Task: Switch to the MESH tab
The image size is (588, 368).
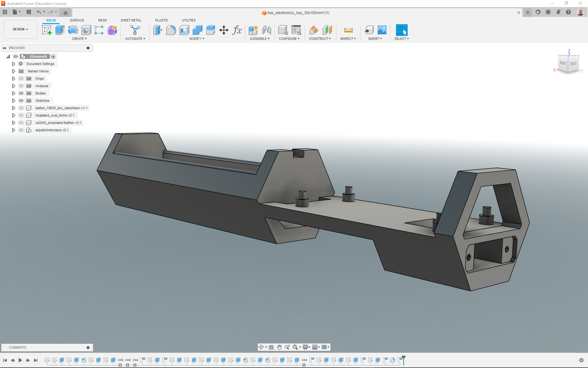Action: point(103,20)
